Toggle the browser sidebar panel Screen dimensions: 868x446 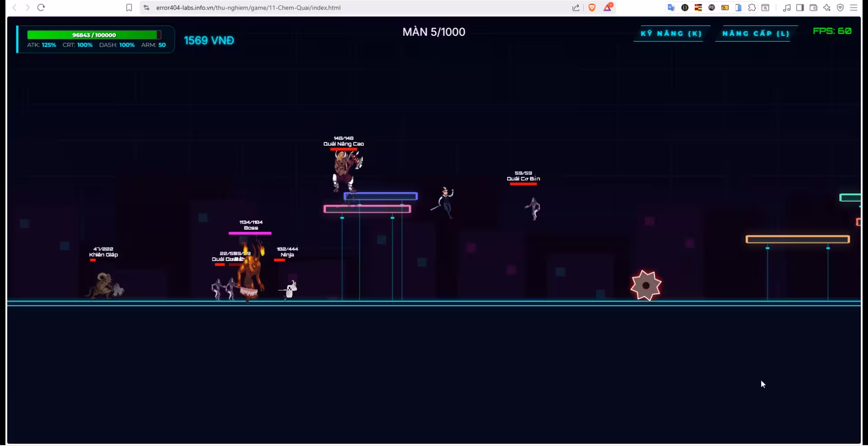800,8
